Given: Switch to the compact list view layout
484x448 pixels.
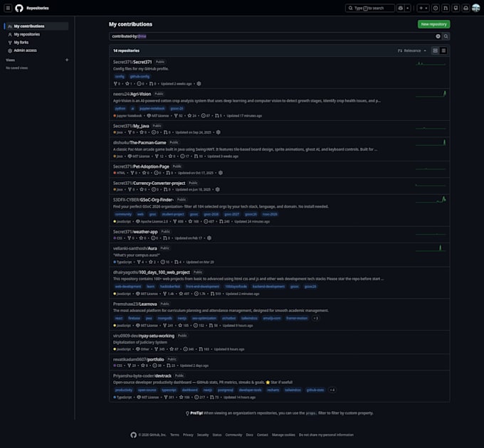Looking at the screenshot, I should point(443,50).
